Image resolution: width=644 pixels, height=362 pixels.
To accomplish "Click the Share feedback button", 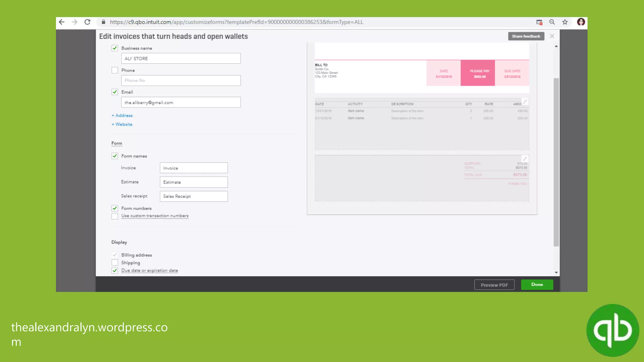I will [526, 36].
